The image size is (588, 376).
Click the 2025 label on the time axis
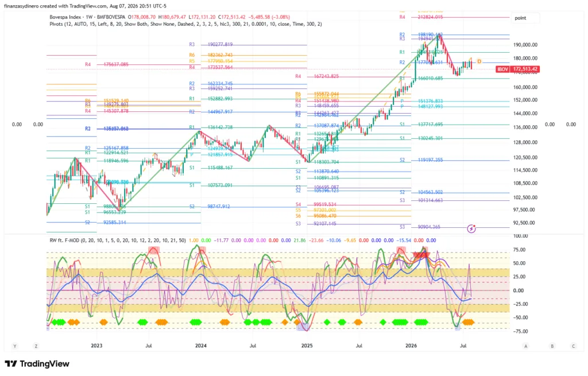(x=307, y=346)
